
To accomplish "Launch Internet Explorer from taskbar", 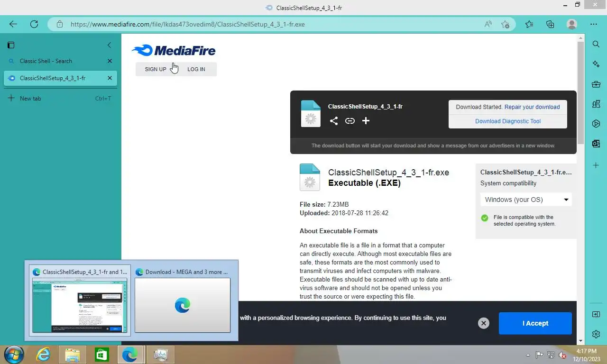I will [44, 355].
